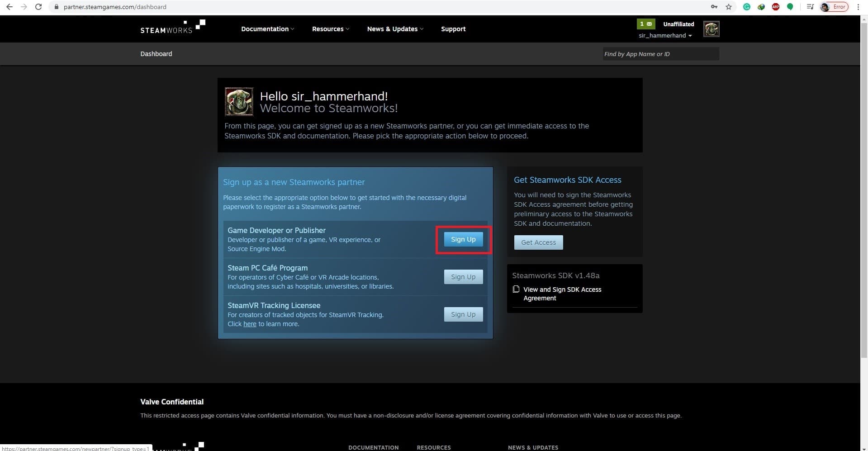
Task: Open the IDM download manager extension
Action: click(761, 7)
